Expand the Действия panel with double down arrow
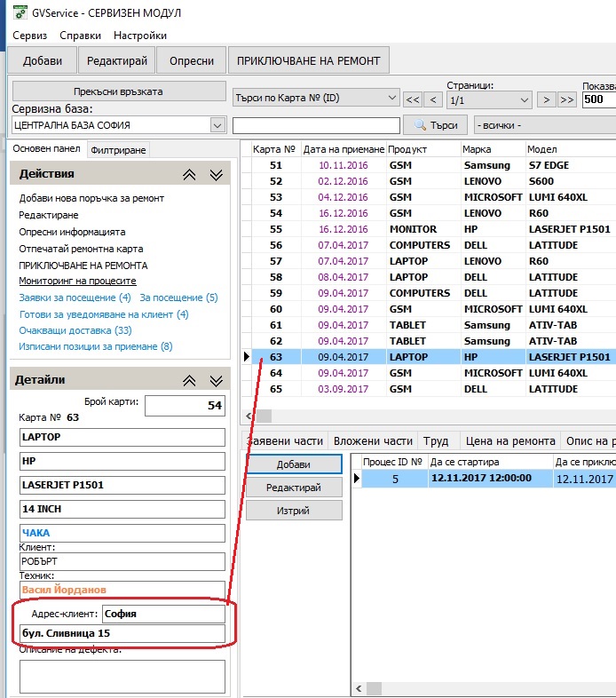Viewport: 616px width, 698px height. pos(217,174)
